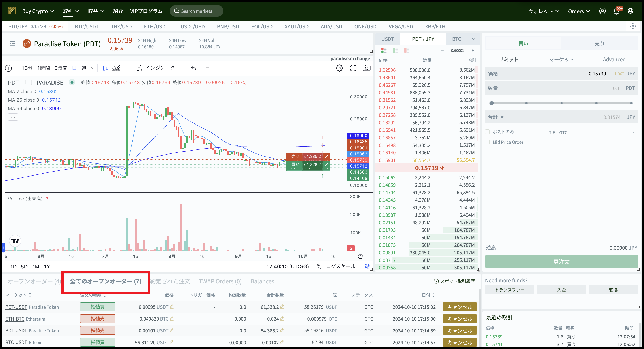Select the area chart style icon
Screen dimensions: 644x349
click(x=116, y=68)
